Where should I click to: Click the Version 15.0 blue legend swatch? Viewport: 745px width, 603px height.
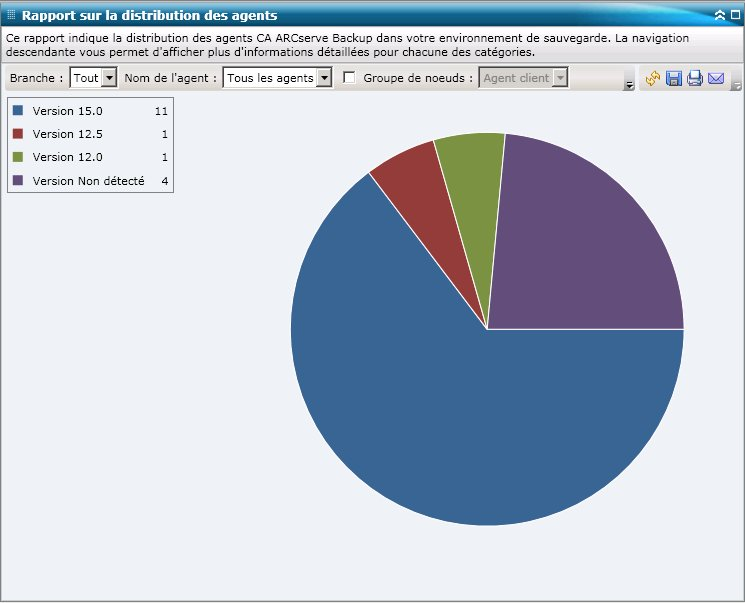(18, 110)
